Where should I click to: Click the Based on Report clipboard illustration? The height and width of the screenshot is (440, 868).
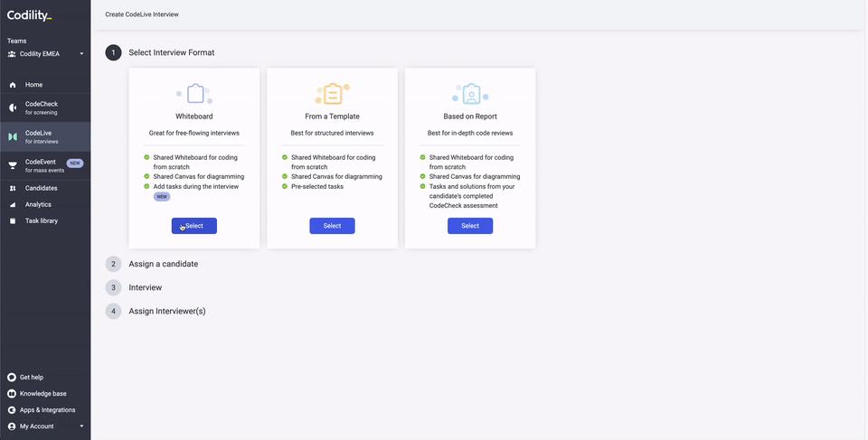pyautogui.click(x=470, y=94)
